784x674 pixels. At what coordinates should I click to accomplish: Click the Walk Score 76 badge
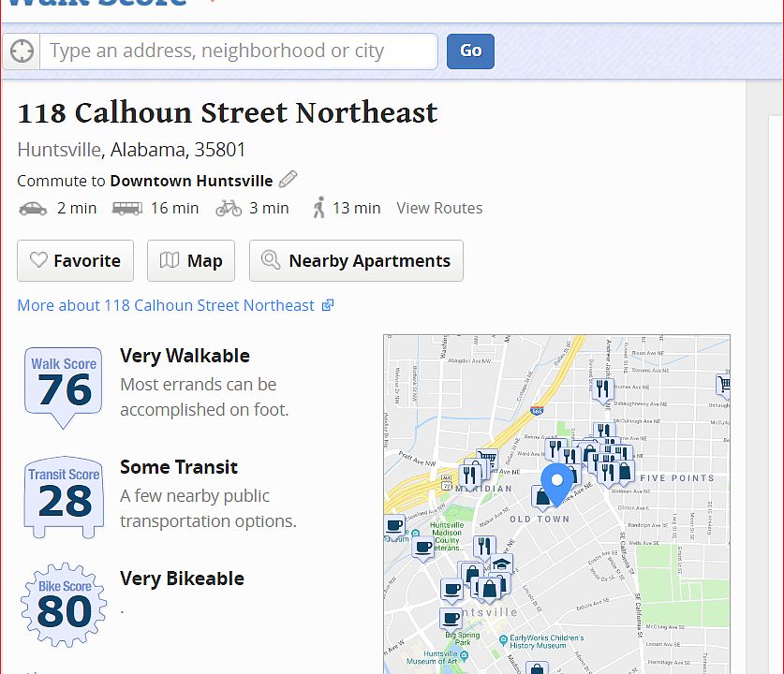(64, 384)
